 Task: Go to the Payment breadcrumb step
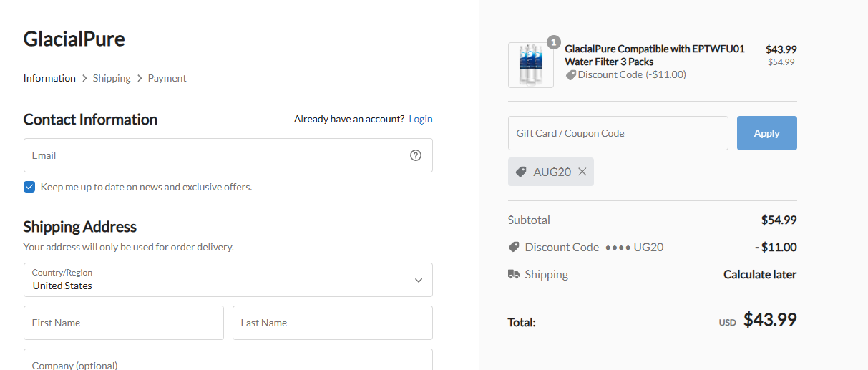[x=167, y=78]
